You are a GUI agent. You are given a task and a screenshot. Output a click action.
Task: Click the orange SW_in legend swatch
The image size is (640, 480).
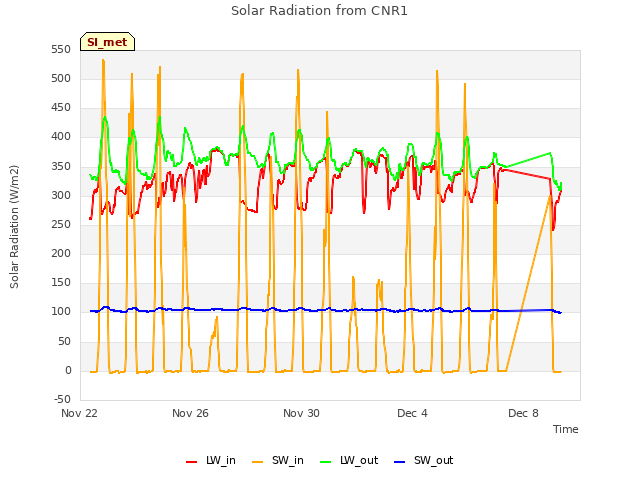click(x=258, y=462)
